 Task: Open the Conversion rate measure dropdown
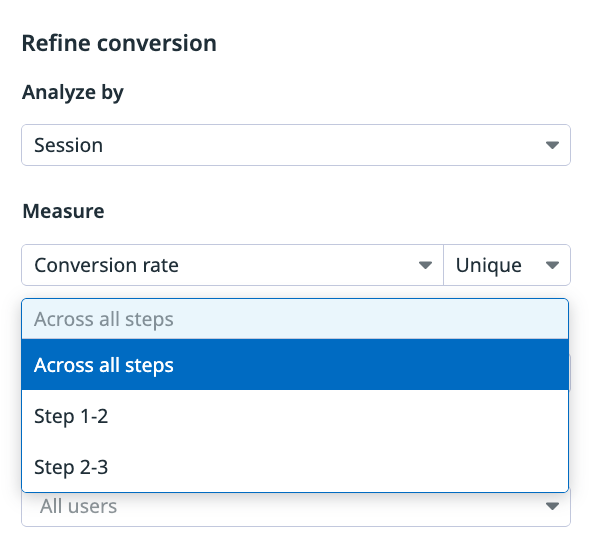(233, 265)
